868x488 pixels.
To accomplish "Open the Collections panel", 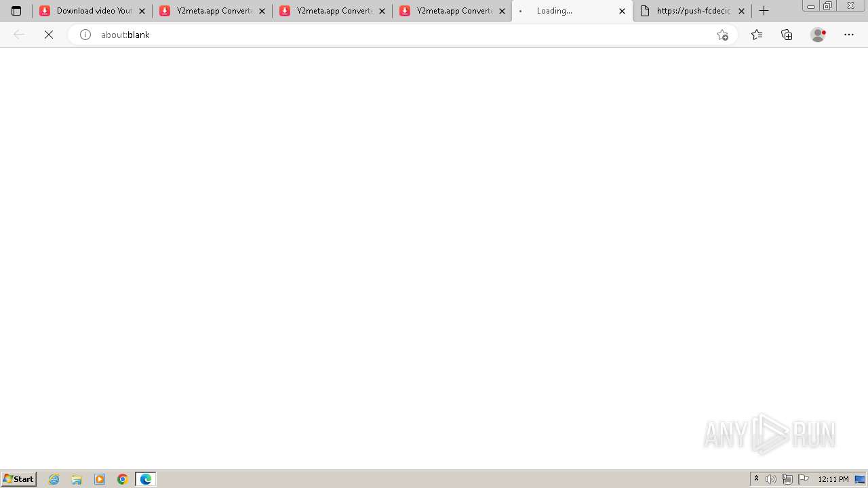I will 787,35.
